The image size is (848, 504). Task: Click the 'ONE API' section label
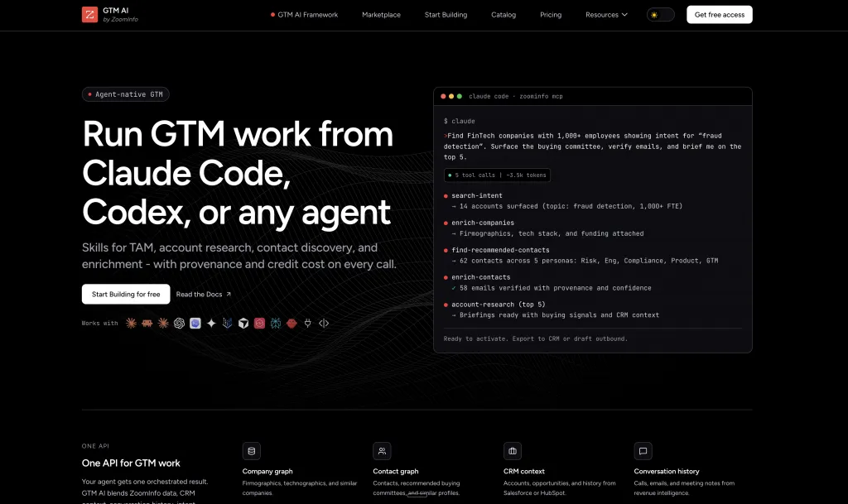coord(95,446)
